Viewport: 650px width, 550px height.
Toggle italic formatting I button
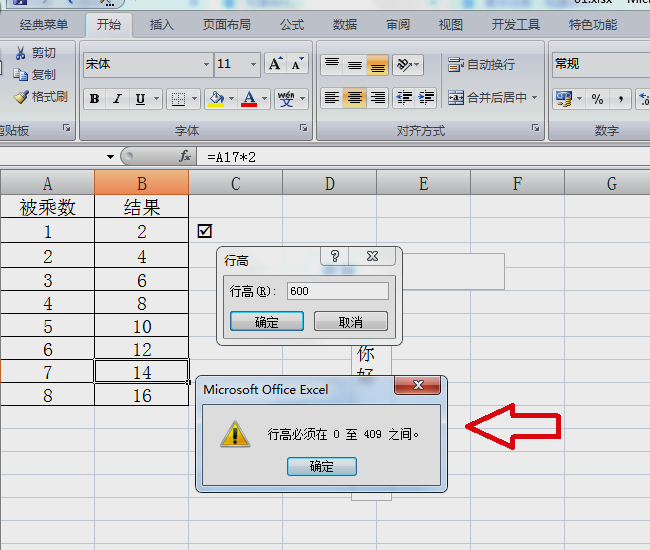pyautogui.click(x=117, y=99)
